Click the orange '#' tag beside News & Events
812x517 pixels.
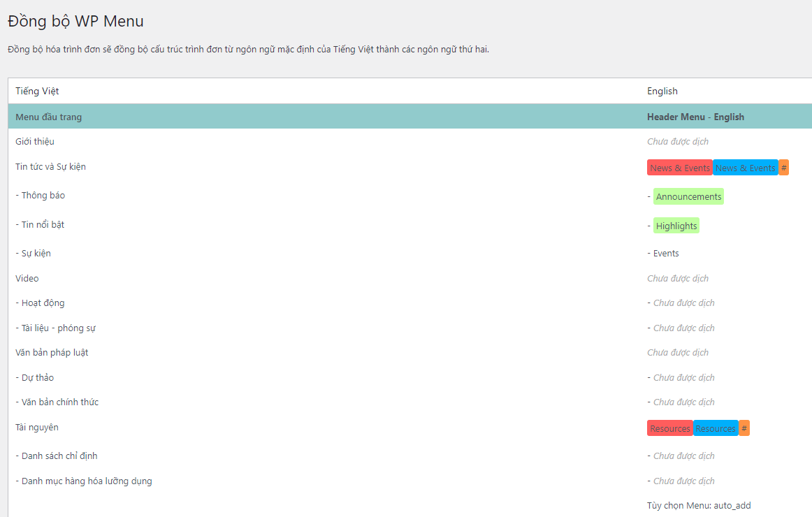[x=783, y=168]
